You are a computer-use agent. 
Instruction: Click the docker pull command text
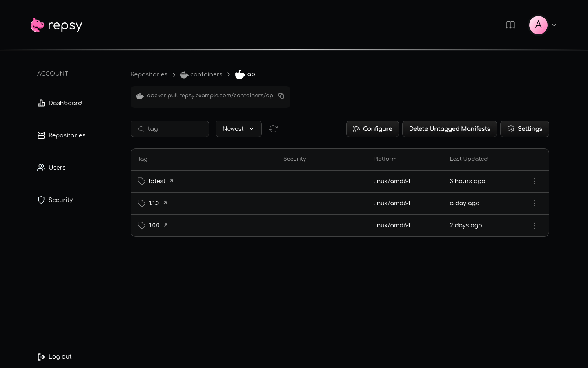point(211,96)
